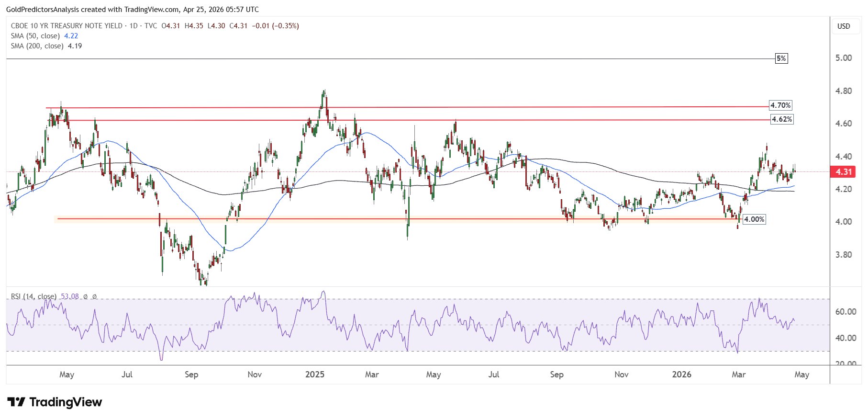Click the 1D interval label in legend
This screenshot has height=420, width=868.
point(134,26)
